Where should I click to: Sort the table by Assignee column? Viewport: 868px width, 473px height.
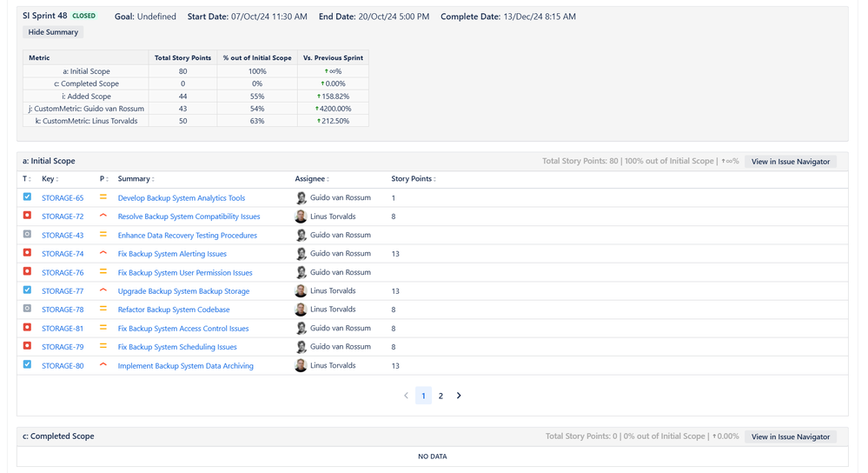click(312, 179)
